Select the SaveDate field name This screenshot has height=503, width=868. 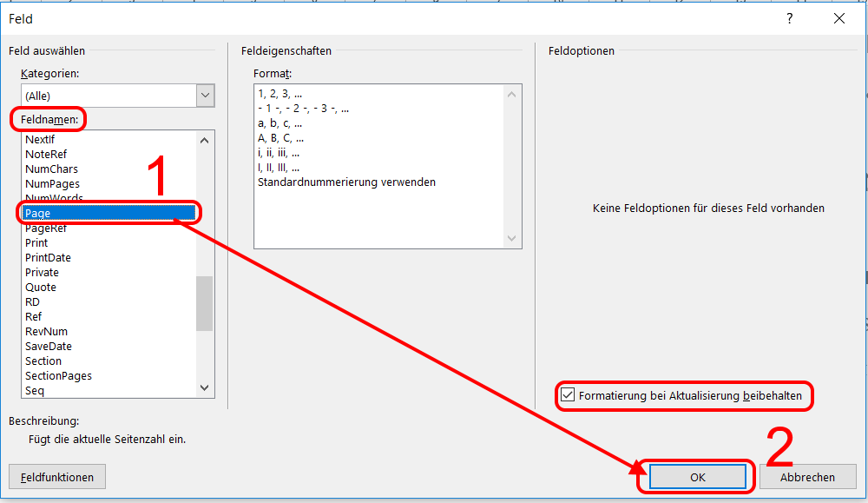point(49,347)
